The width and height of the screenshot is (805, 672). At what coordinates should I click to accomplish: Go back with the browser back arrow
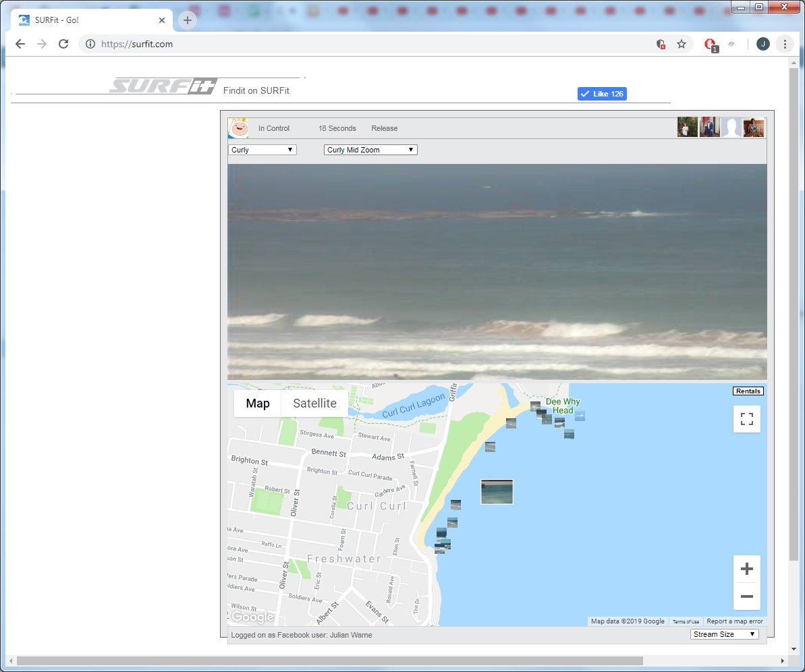pyautogui.click(x=20, y=44)
